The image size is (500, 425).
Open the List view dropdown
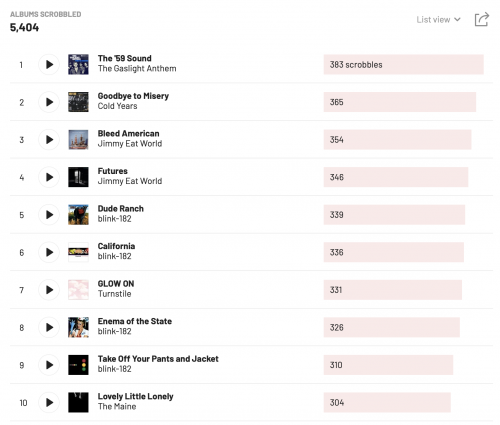pyautogui.click(x=438, y=20)
